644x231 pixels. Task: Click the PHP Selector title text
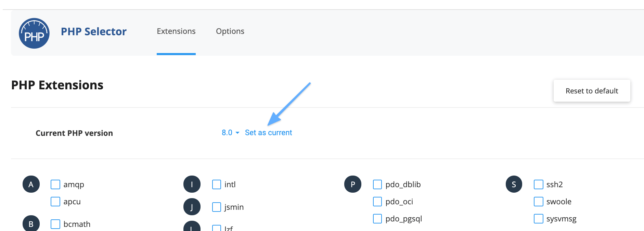click(94, 31)
